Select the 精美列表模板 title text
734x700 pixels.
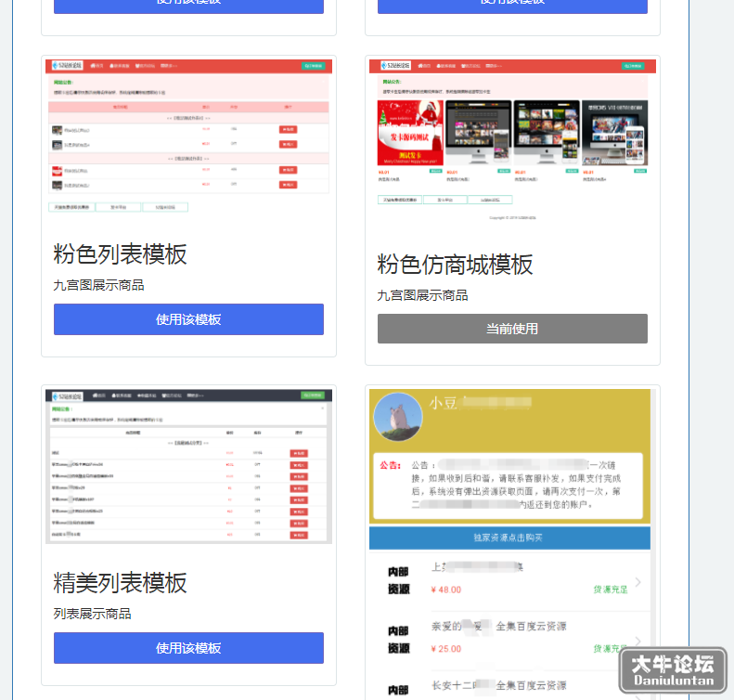tap(120, 583)
